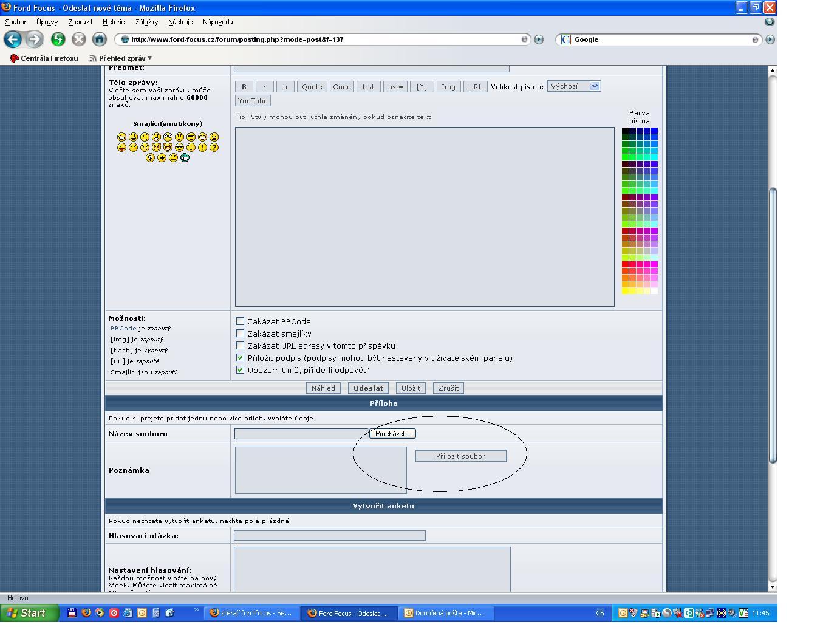
Task: Go to the Home page icon
Action: [x=99, y=39]
